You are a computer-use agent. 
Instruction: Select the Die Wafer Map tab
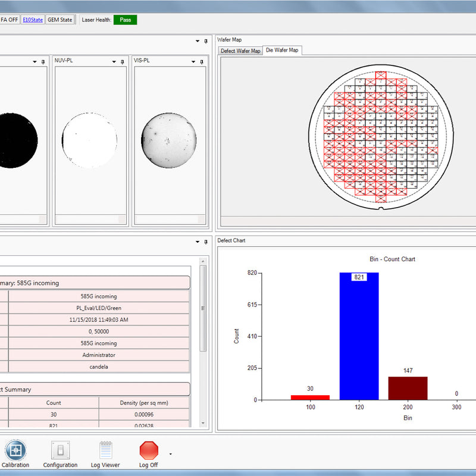282,51
